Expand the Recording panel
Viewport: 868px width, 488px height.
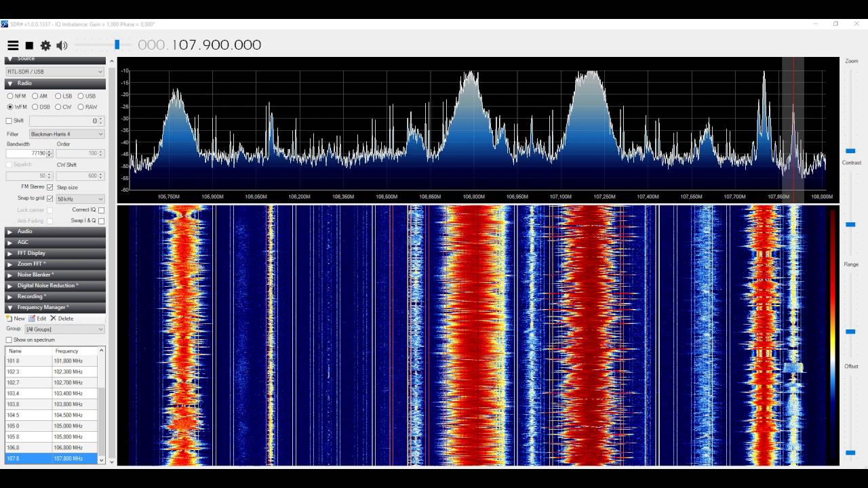(x=55, y=297)
